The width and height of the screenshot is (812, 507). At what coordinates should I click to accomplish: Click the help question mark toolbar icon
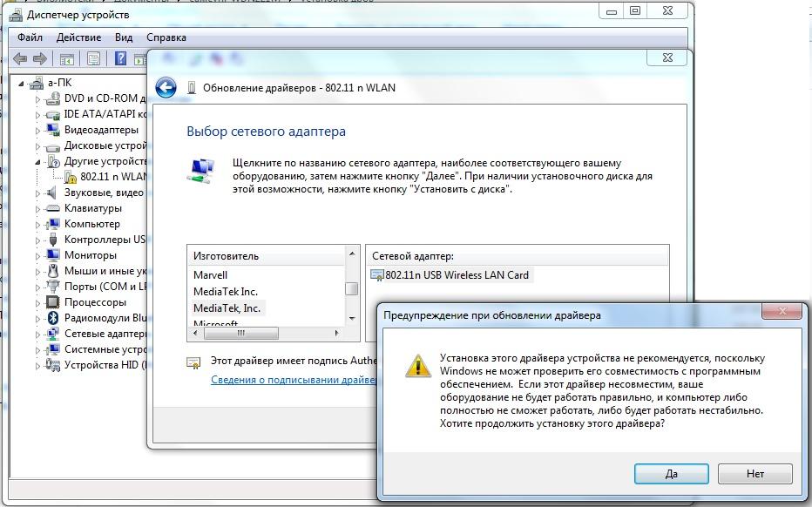(x=120, y=58)
